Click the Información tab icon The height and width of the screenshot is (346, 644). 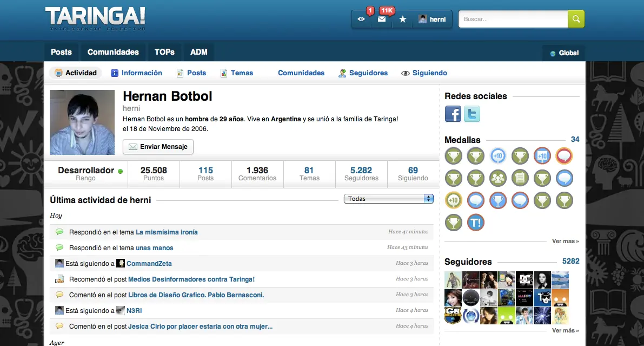tap(115, 73)
